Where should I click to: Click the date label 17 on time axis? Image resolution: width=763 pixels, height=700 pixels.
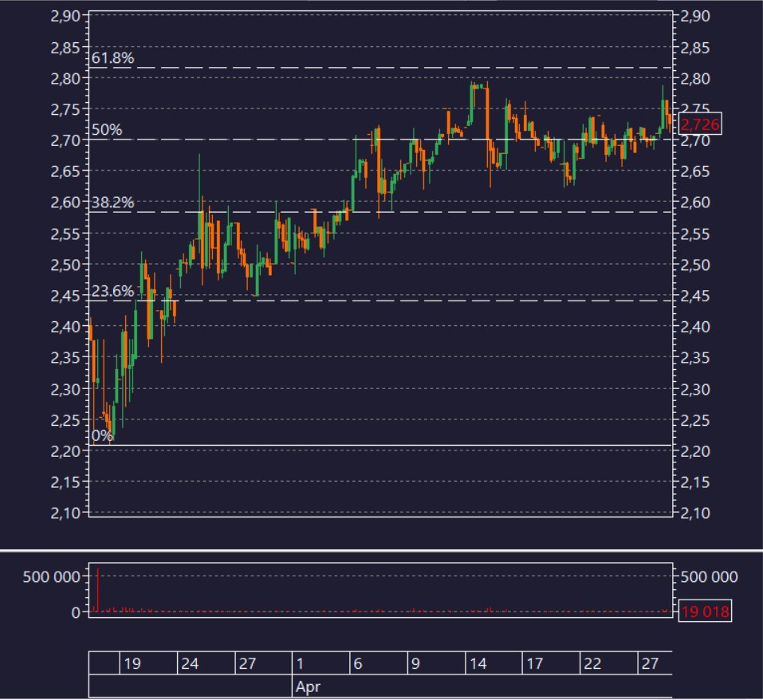point(535,663)
